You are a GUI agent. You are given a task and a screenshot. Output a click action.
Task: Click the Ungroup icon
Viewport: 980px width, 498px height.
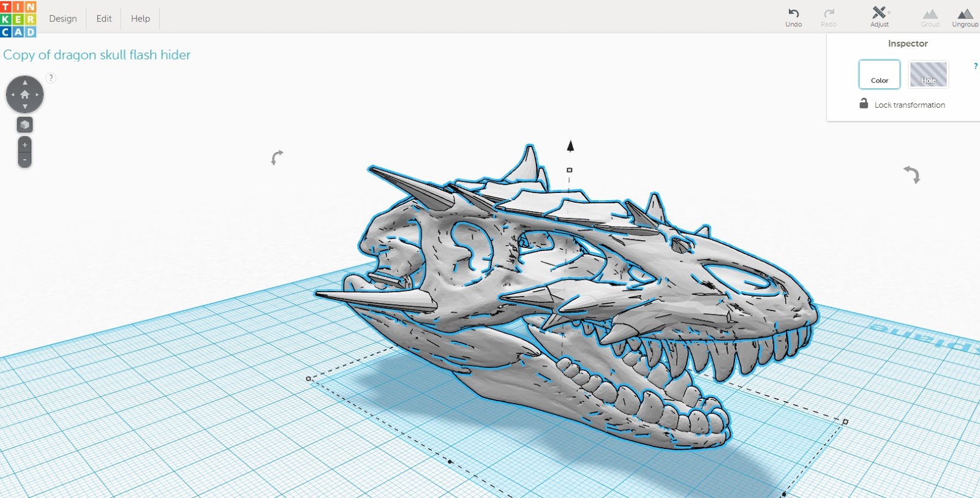coord(965,17)
